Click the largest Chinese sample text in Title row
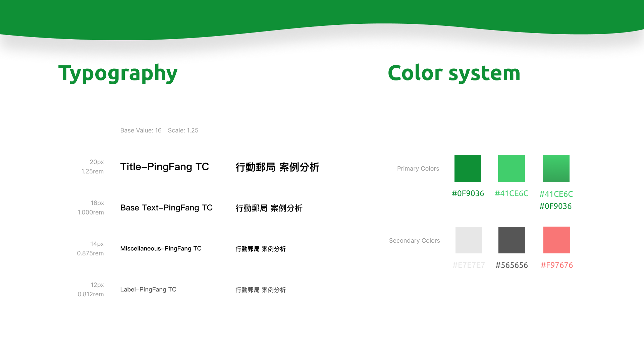Viewport: 644px width, 362px height. click(x=277, y=167)
